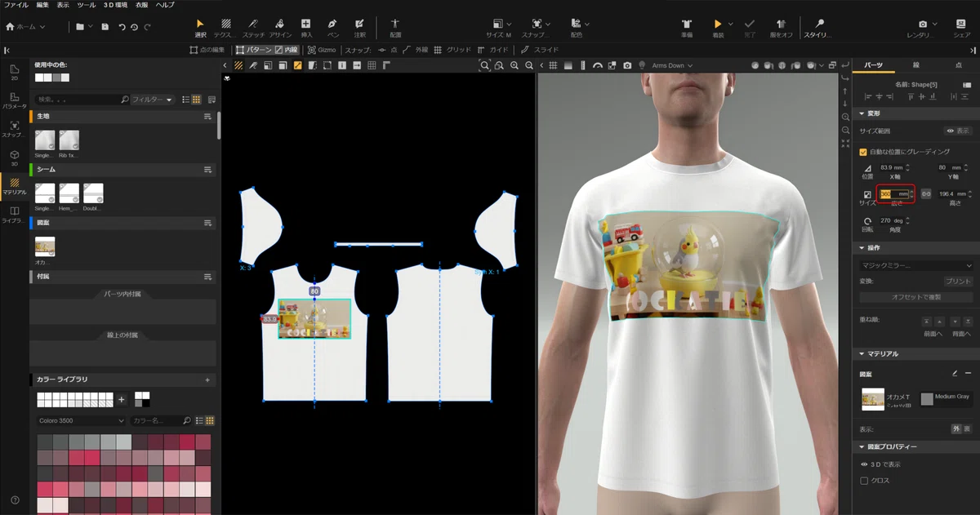Activate the ステッチ stitch tool
The image size is (980, 515).
253,27
